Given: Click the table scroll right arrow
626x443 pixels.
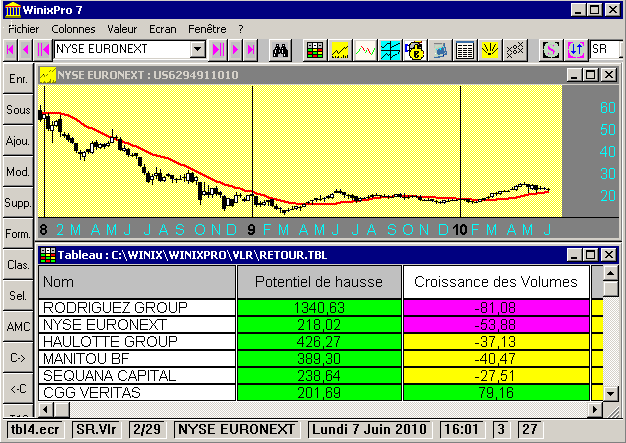Looking at the screenshot, I should (x=595, y=409).
